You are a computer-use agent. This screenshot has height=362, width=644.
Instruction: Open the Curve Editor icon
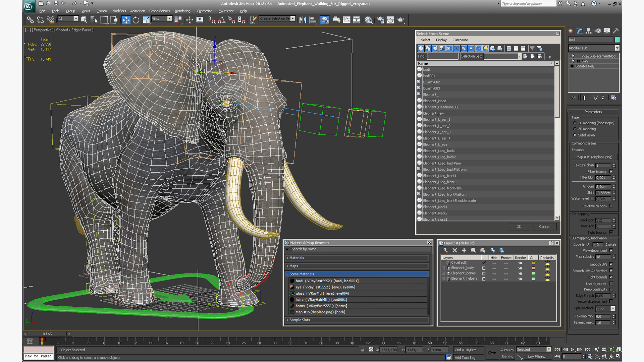[x=346, y=20]
